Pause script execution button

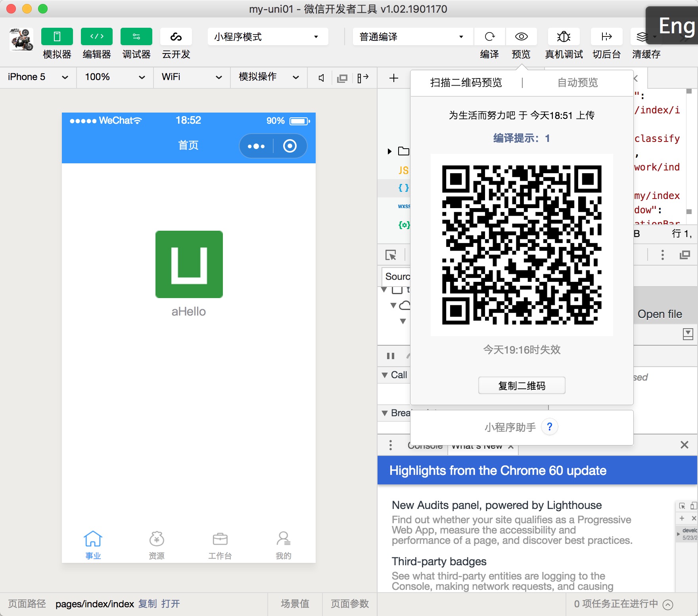point(391,356)
